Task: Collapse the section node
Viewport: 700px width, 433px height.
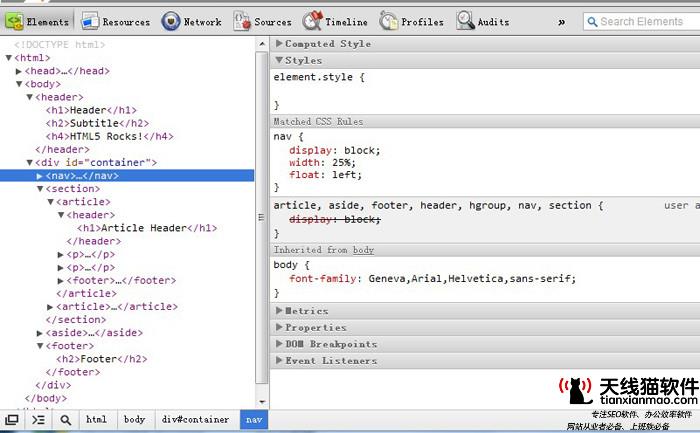Action: pos(40,189)
